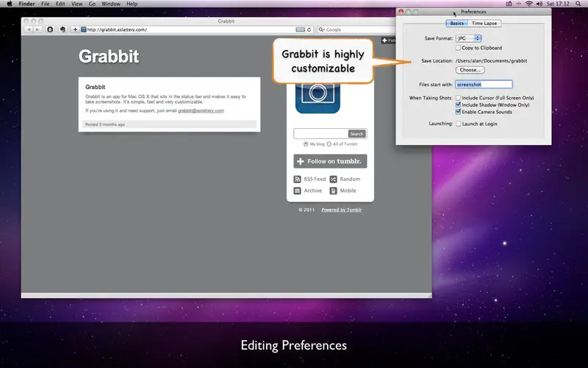The width and height of the screenshot is (588, 368).
Task: Click the Grabbit blog title heading
Action: click(x=109, y=57)
